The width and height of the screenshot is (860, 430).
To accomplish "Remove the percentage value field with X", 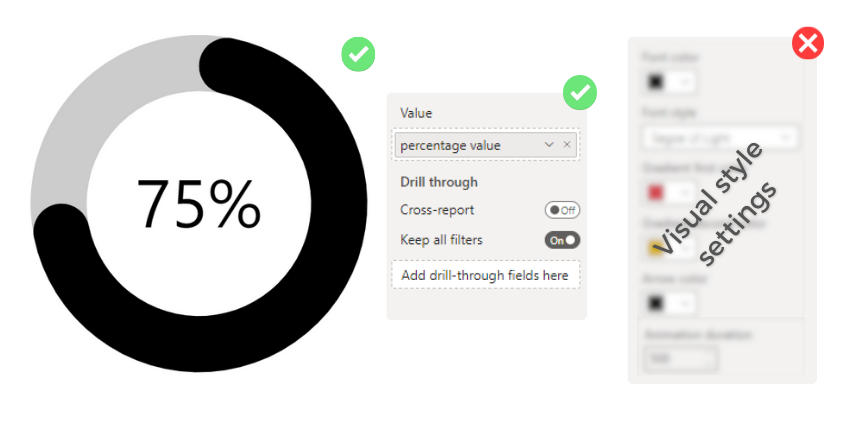I will 567,145.
